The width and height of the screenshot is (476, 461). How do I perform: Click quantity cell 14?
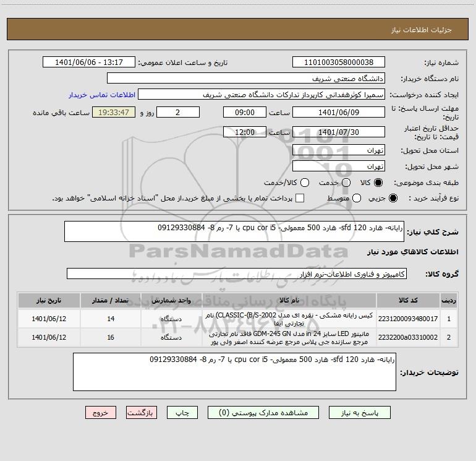(x=111, y=319)
